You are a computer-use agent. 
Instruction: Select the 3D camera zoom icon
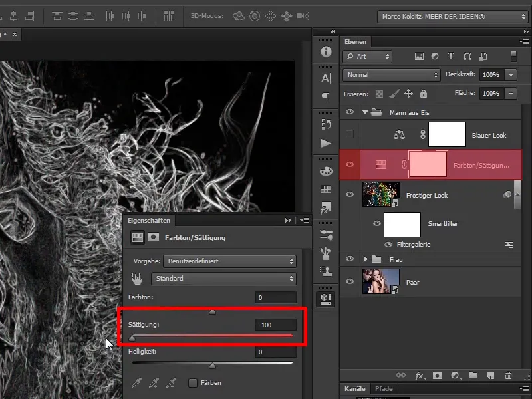pos(303,16)
